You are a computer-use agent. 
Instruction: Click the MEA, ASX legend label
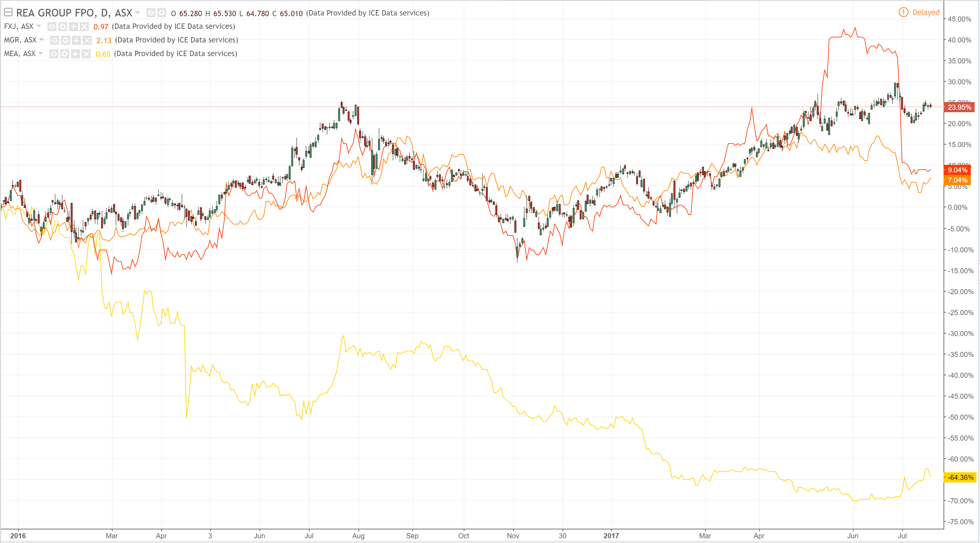[x=19, y=54]
